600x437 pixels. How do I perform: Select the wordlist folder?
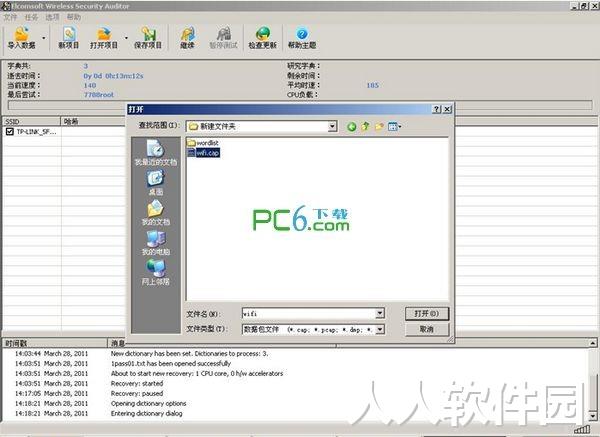[203, 143]
